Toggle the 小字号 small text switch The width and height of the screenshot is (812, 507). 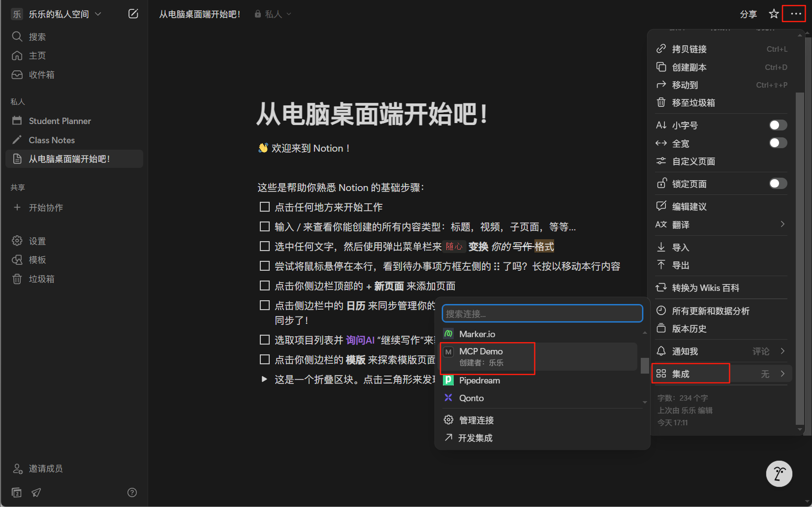tap(778, 125)
